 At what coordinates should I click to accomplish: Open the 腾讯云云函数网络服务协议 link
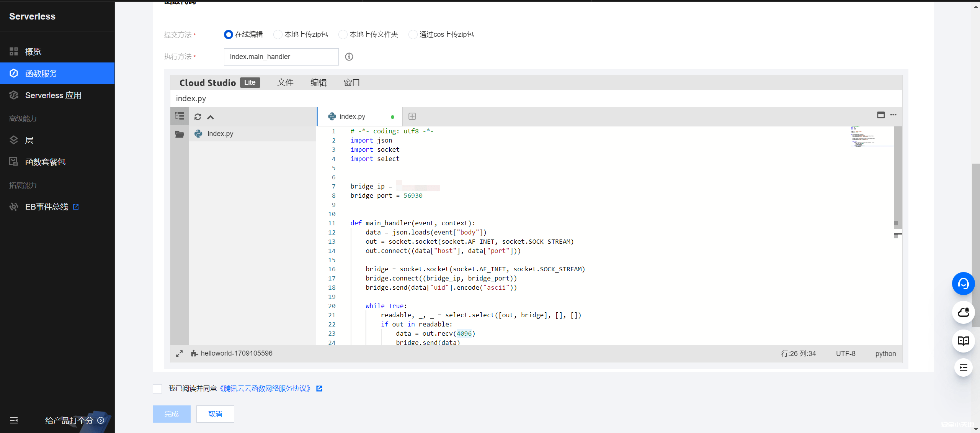coord(265,389)
